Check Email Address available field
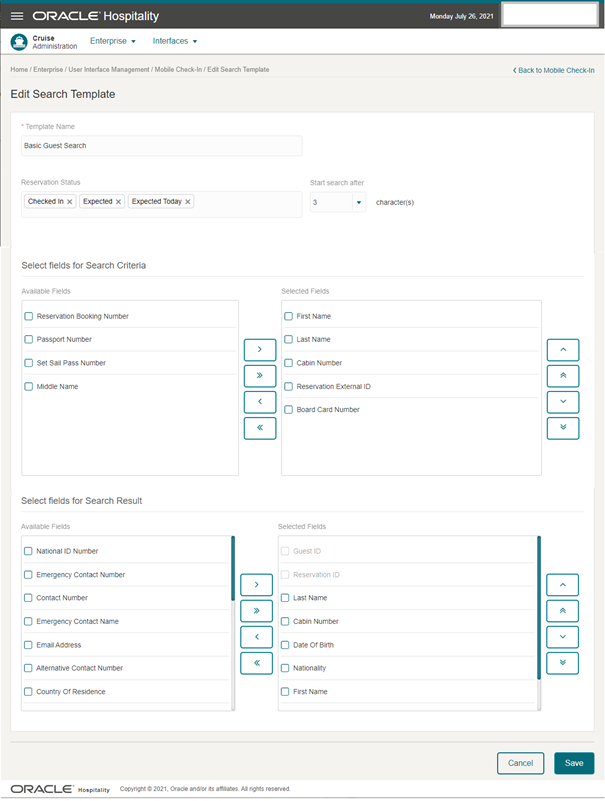Screen dimensions: 605x801 click(x=28, y=645)
